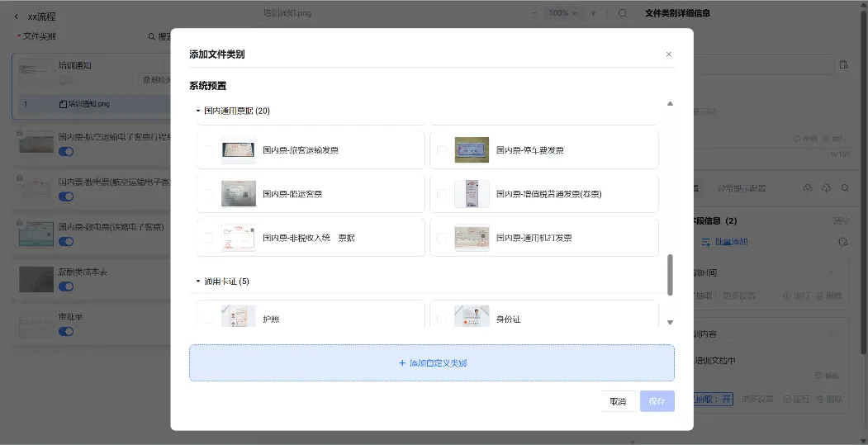
Task: Click the category list scrollbar thumb
Action: point(670,274)
